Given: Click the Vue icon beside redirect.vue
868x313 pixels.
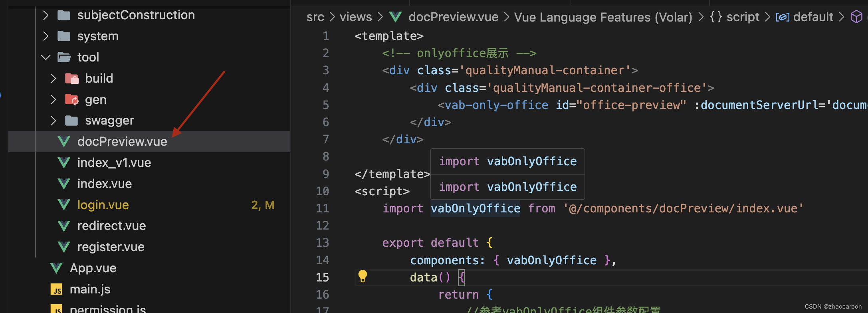Looking at the screenshot, I should click(x=64, y=226).
